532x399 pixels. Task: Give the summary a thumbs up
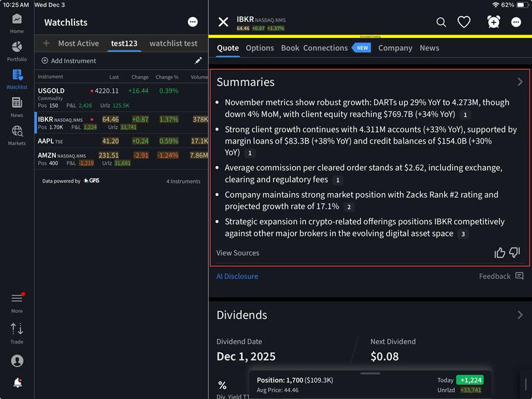click(x=499, y=253)
